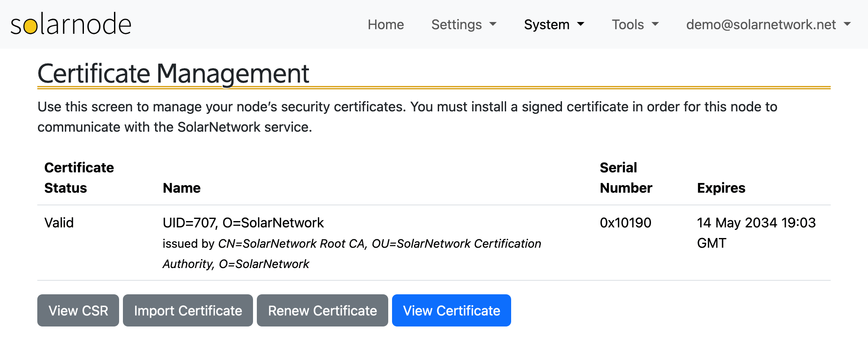Click the Import Certificate button
868x343 pixels.
pyautogui.click(x=188, y=310)
